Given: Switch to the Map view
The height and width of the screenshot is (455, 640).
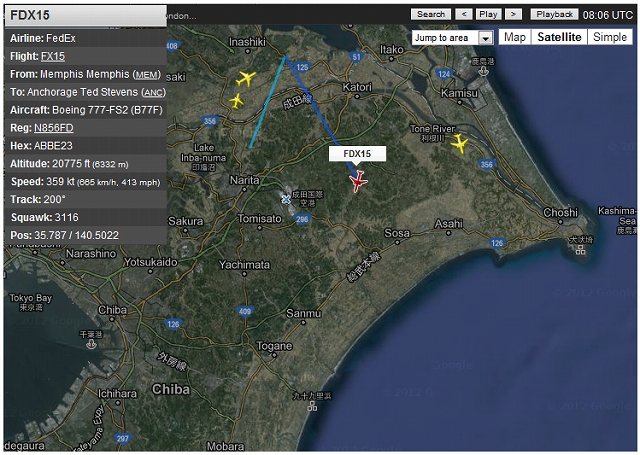Looking at the screenshot, I should (515, 37).
